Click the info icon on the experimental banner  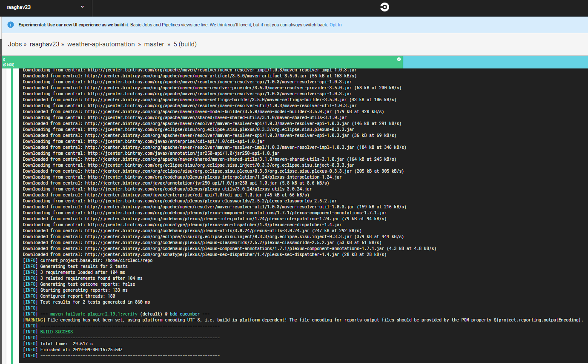coord(10,24)
